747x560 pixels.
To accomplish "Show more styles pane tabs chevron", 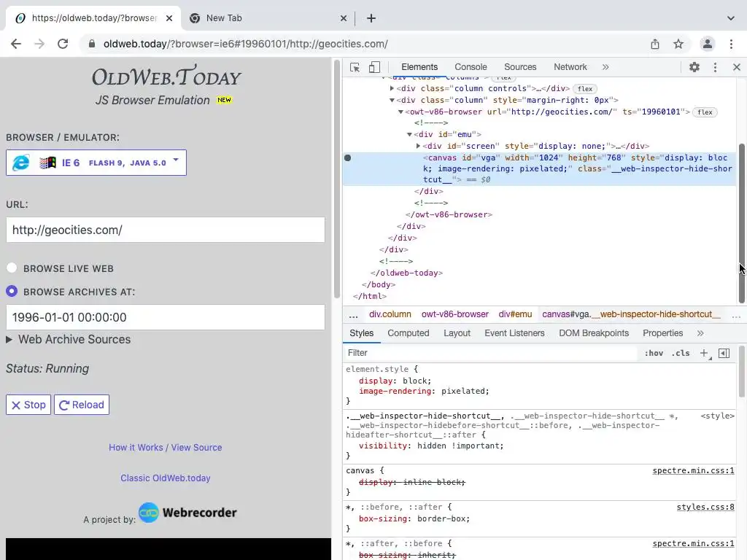I will 700,333.
